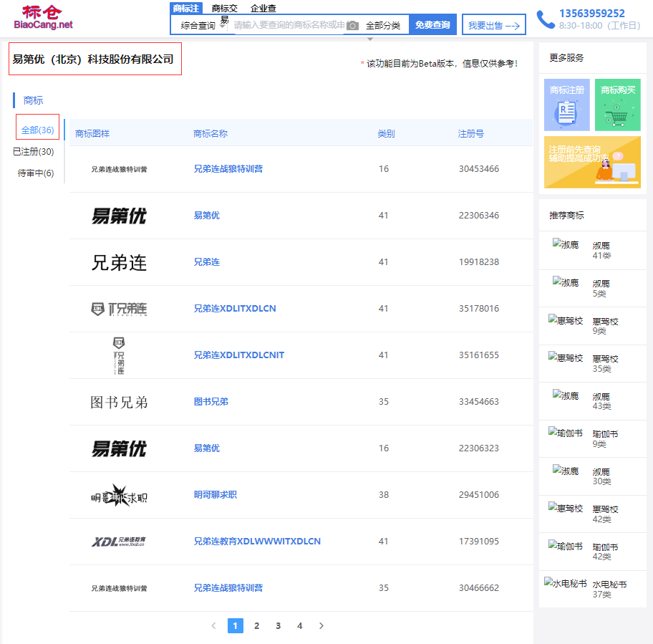Click the 兄弟连 logo image thumbnail
Image resolution: width=653 pixels, height=644 pixels.
(x=119, y=262)
